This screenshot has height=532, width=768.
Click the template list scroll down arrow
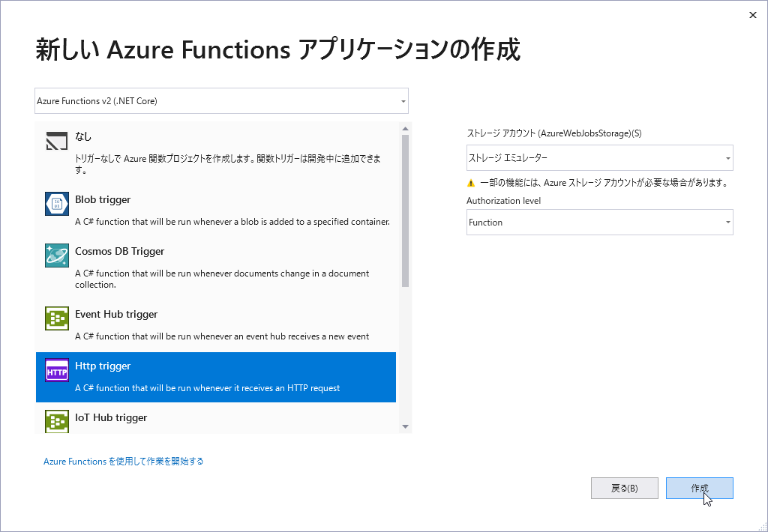pos(405,427)
